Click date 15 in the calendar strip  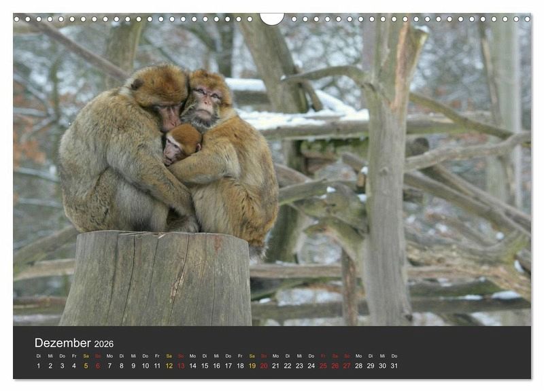pyautogui.click(x=205, y=366)
